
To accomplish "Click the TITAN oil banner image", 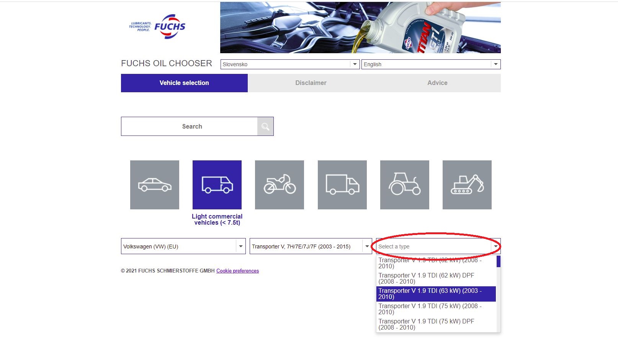I will 360,28.
